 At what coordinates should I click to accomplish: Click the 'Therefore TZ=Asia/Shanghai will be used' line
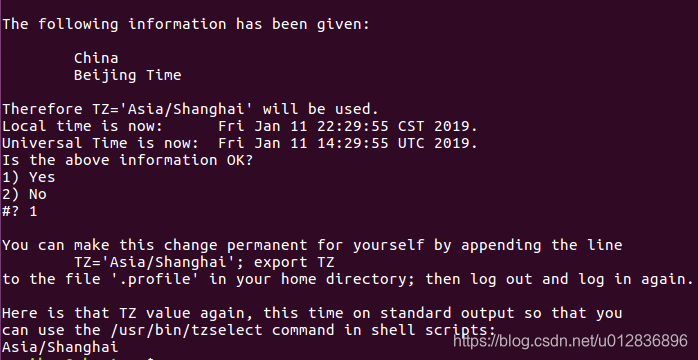coord(191,109)
